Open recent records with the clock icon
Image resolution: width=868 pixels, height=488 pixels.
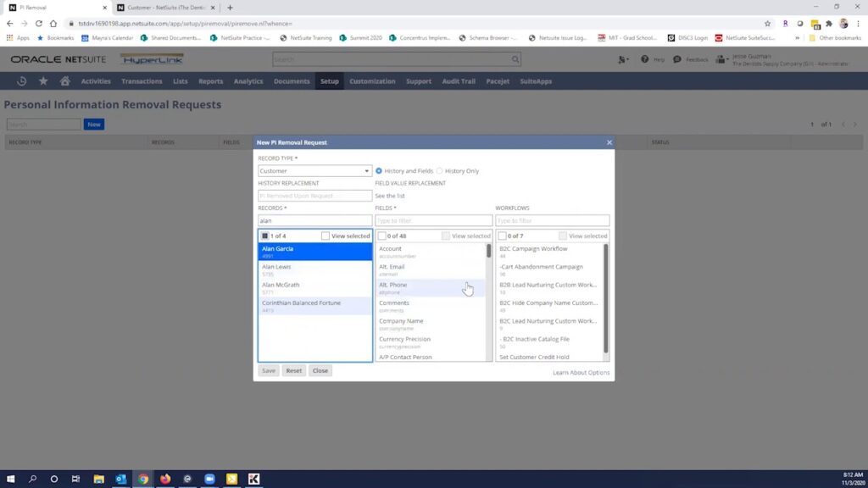coord(21,81)
